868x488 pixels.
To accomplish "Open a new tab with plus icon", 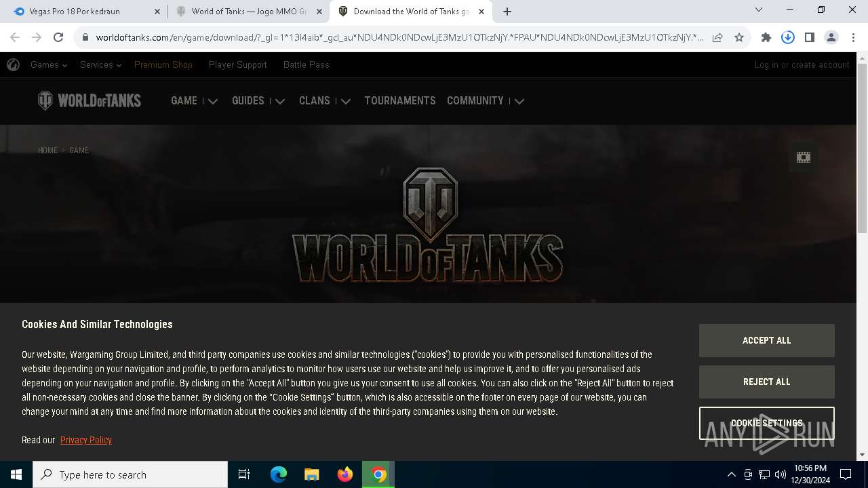I will point(507,12).
